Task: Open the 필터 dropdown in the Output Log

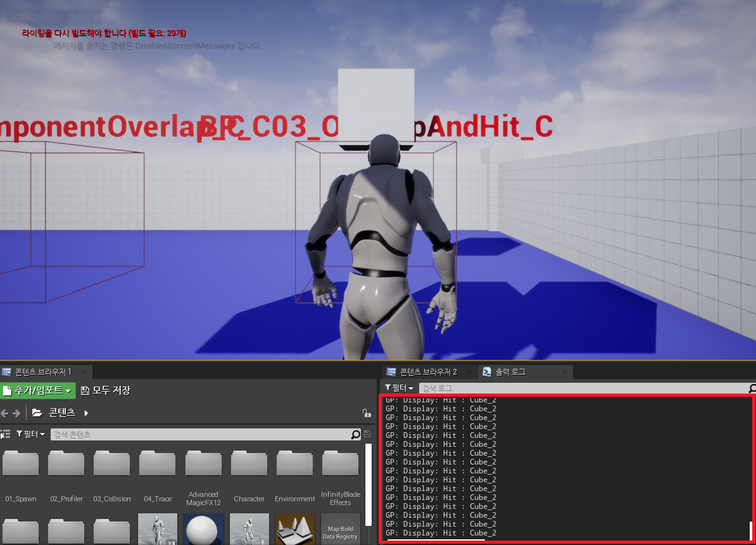Action: point(399,387)
